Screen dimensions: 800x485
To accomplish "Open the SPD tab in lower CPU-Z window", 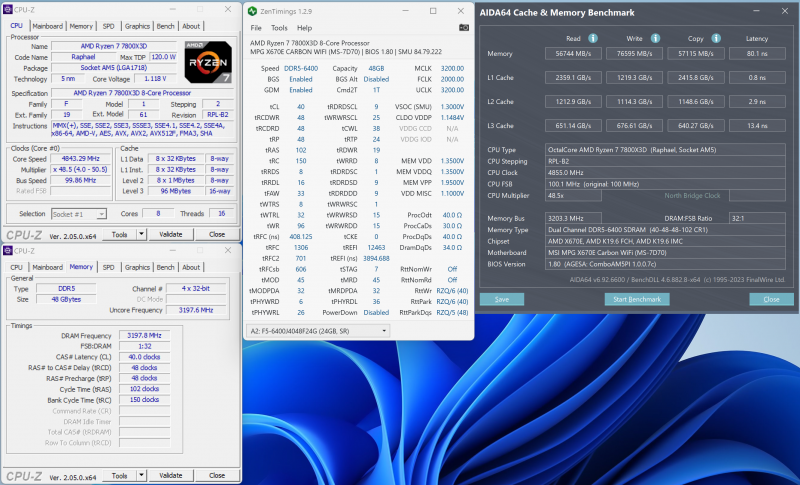I will [108, 268].
